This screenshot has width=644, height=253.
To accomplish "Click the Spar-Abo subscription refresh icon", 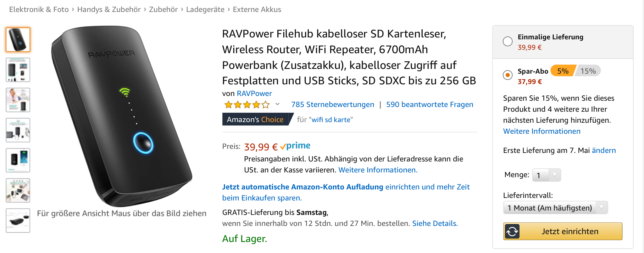I will pos(512,232).
